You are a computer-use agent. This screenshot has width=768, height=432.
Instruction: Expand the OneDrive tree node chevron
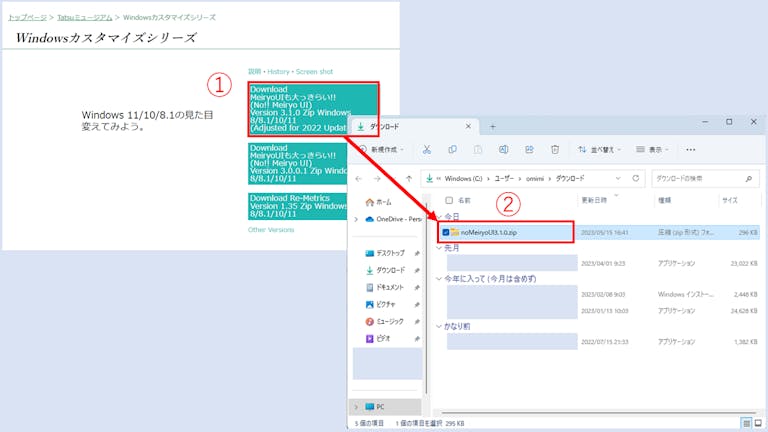pos(357,219)
